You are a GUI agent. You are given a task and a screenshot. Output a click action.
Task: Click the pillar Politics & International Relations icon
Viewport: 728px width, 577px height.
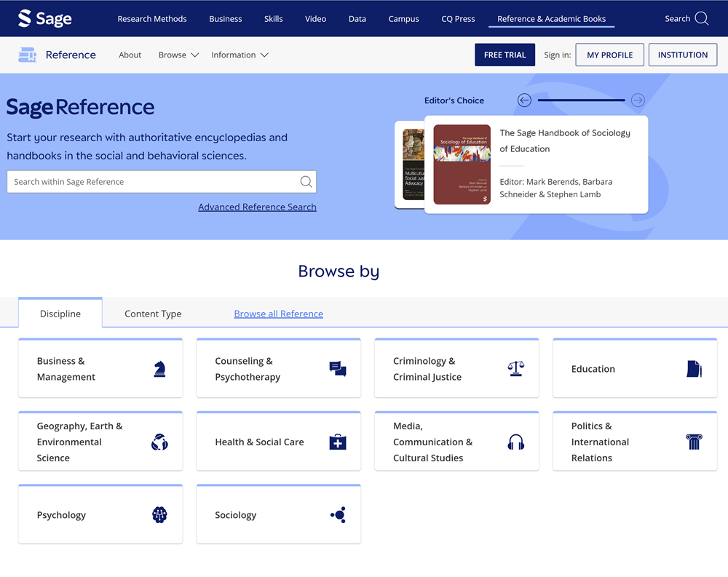point(694,442)
